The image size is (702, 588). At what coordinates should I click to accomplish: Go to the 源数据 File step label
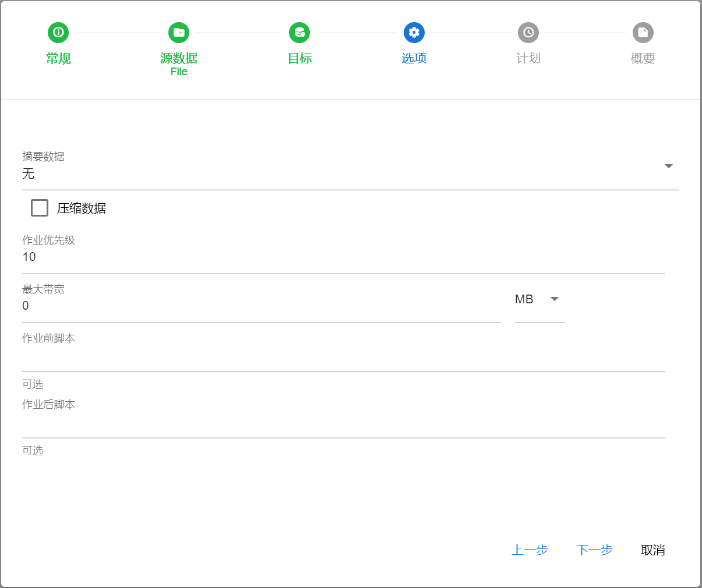click(x=179, y=63)
